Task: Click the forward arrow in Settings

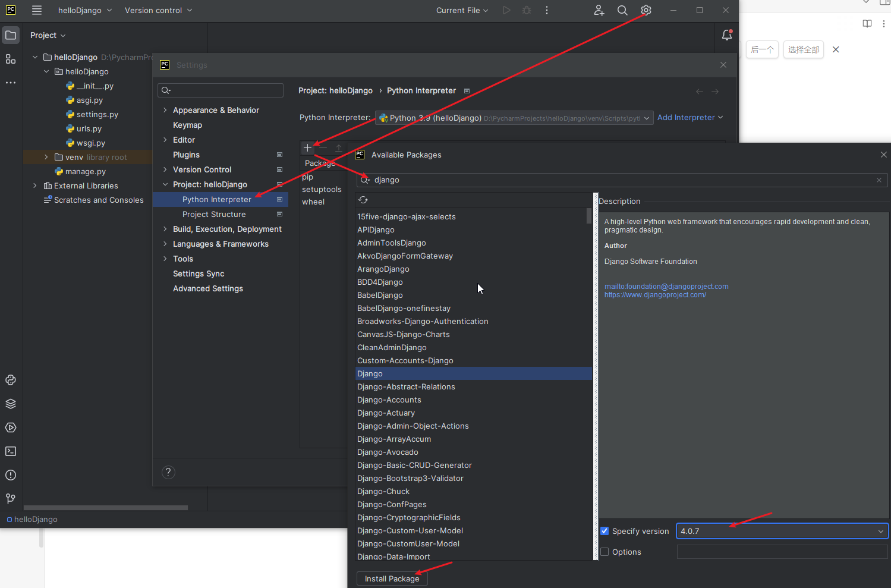Action: point(715,92)
